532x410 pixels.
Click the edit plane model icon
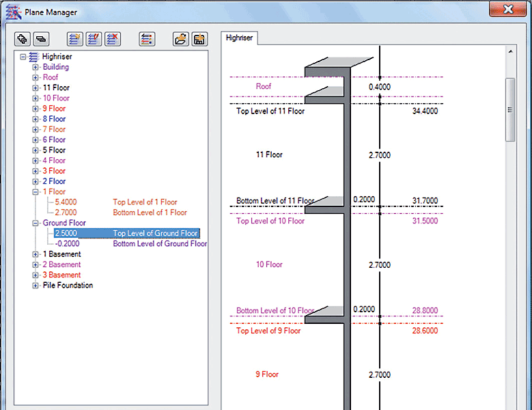94,39
